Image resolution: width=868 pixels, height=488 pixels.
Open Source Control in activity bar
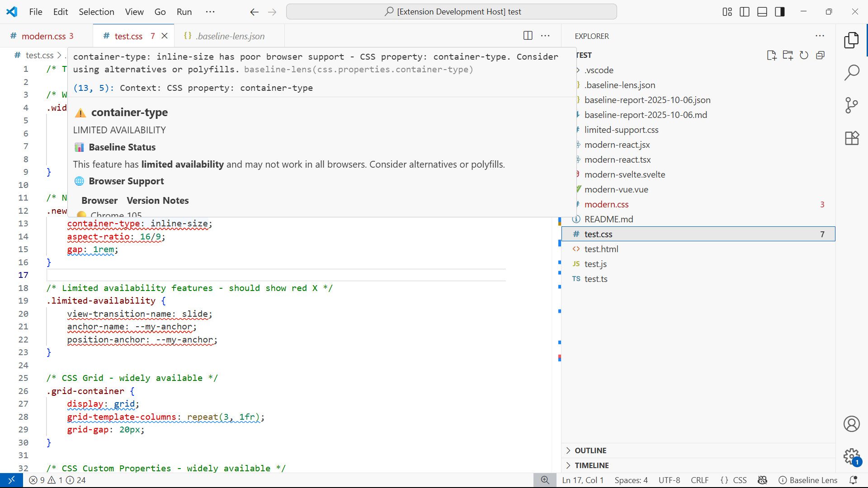click(852, 105)
